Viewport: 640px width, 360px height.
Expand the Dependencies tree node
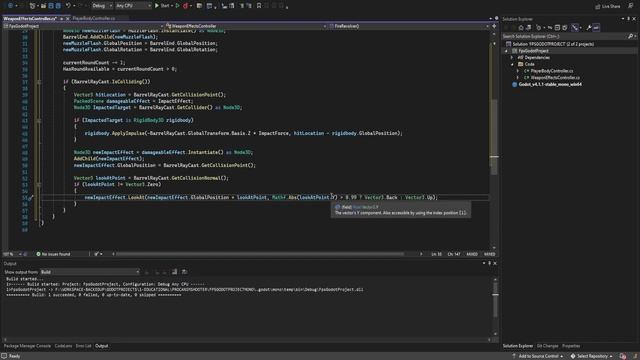point(512,58)
